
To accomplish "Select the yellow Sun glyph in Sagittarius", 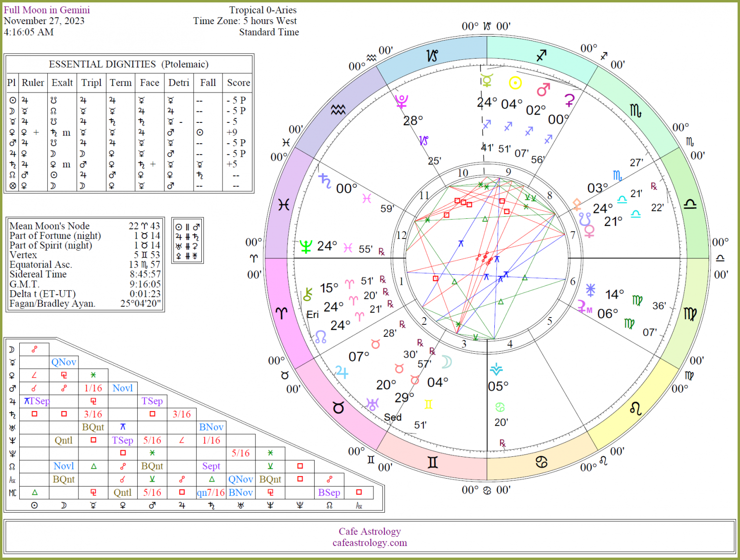I will (x=515, y=82).
